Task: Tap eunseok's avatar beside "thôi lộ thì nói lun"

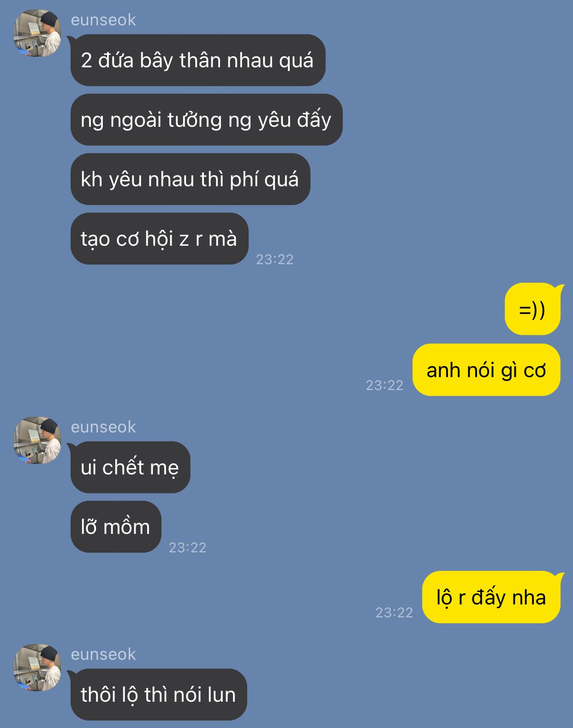Action: 37,668
